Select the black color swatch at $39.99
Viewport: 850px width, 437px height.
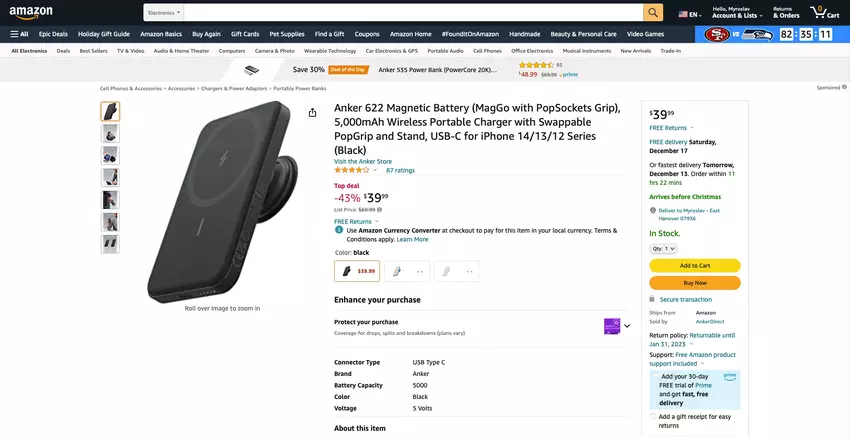coord(357,271)
